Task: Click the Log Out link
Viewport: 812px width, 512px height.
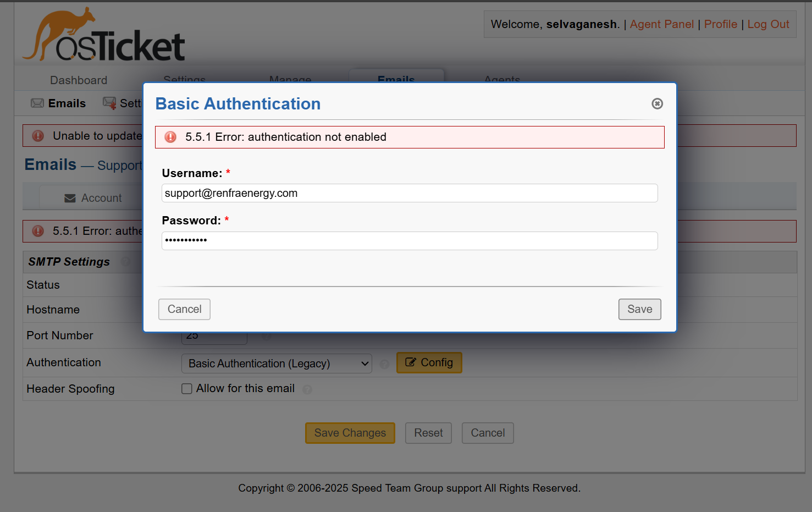Action: tap(768, 24)
